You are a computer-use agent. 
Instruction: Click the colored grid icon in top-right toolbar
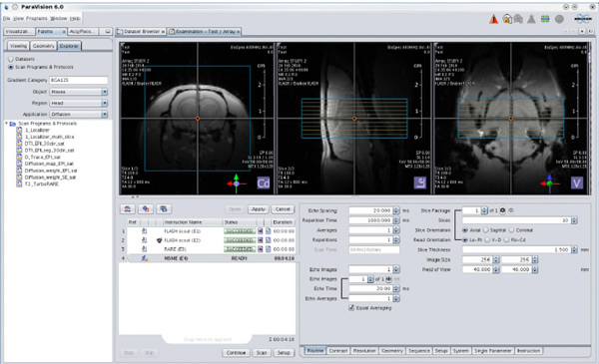(x=545, y=19)
